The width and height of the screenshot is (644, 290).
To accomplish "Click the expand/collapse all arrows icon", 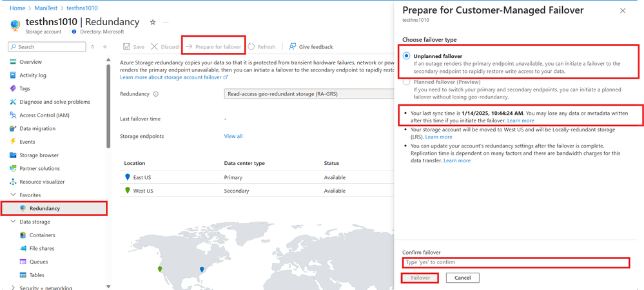I will click(x=93, y=47).
